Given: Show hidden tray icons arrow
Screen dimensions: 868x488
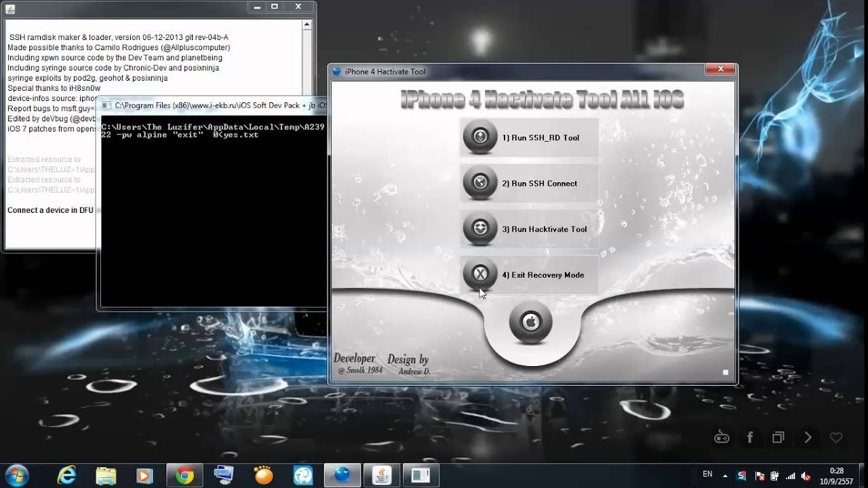Looking at the screenshot, I should [x=726, y=476].
